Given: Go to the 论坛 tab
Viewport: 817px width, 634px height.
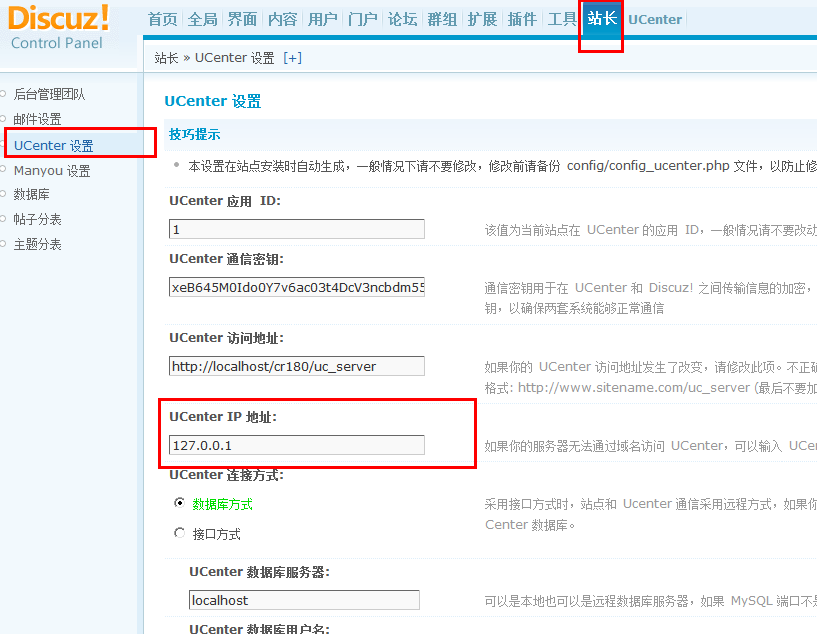Looking at the screenshot, I should [402, 19].
